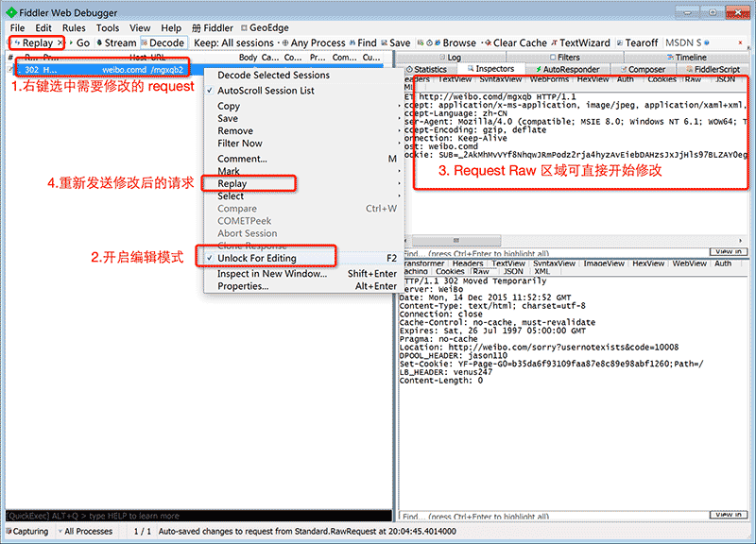
Task: Click the Stream toolbar icon
Action: [115, 42]
